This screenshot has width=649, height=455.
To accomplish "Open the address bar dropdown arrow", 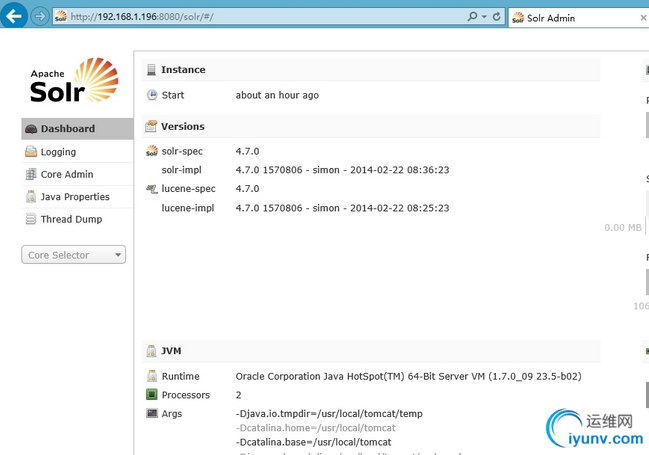I will [x=484, y=17].
